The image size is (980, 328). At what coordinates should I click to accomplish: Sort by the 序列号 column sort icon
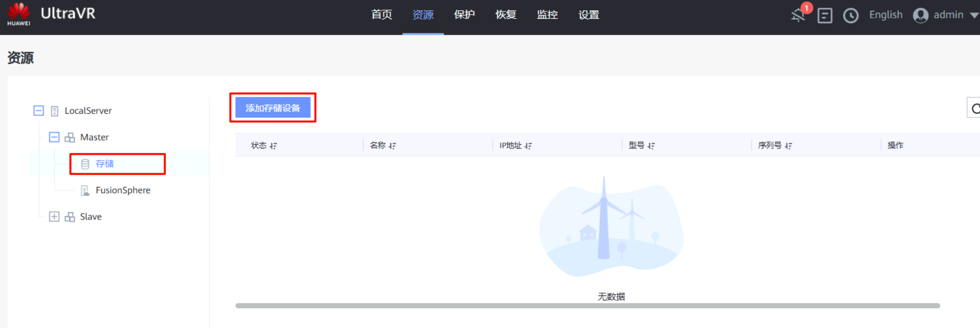pyautogui.click(x=788, y=146)
